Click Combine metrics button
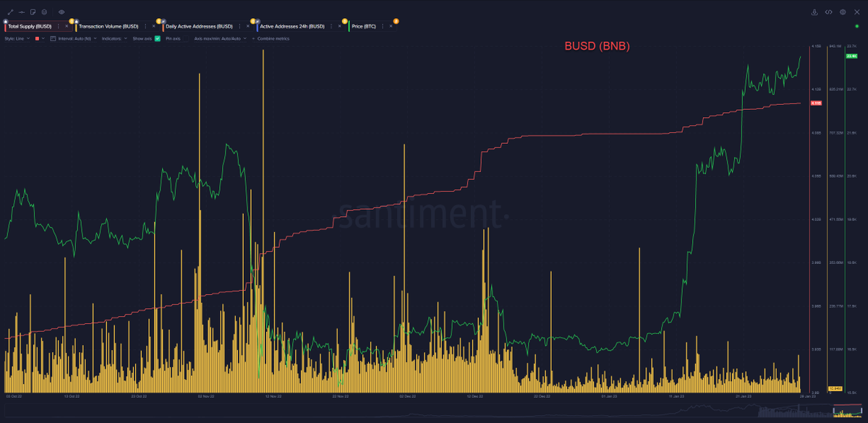The width and height of the screenshot is (868, 423). 271,38
